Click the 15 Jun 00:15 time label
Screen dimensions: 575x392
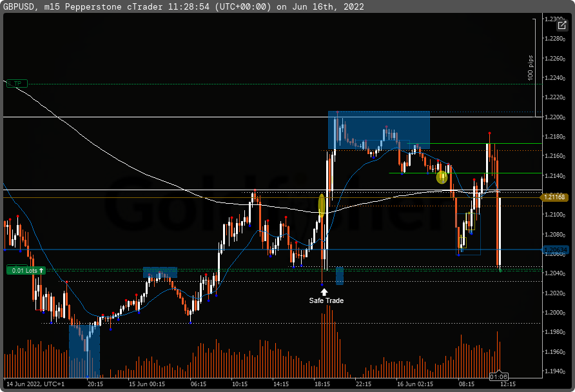tap(147, 384)
